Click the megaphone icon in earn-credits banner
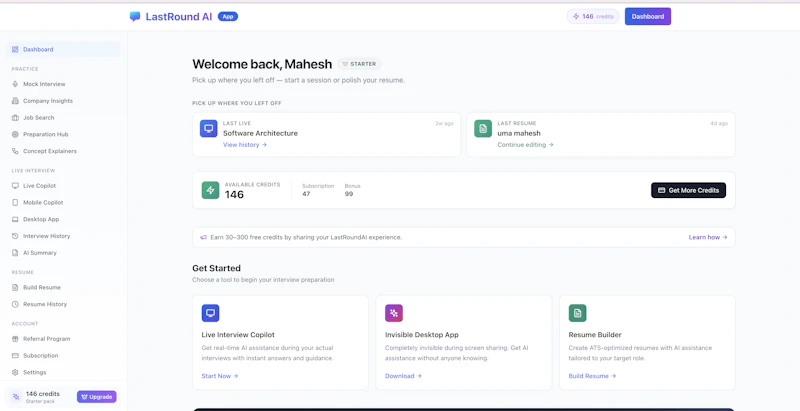 click(203, 237)
